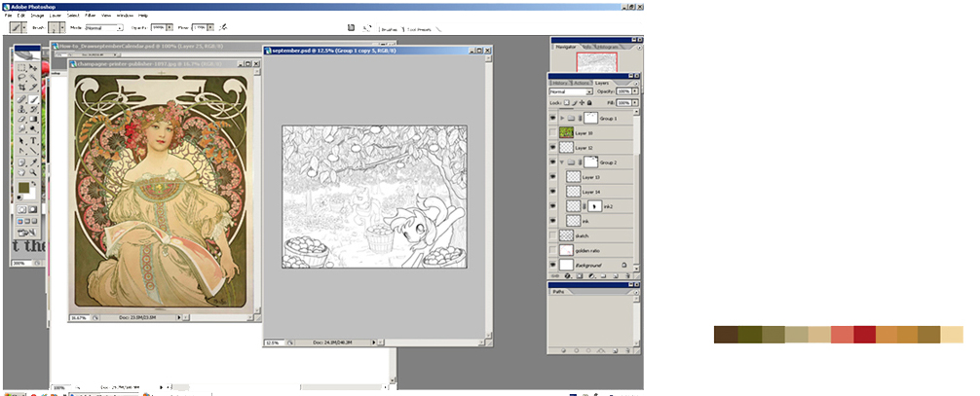Select the Move tool in toolbox

point(34,67)
